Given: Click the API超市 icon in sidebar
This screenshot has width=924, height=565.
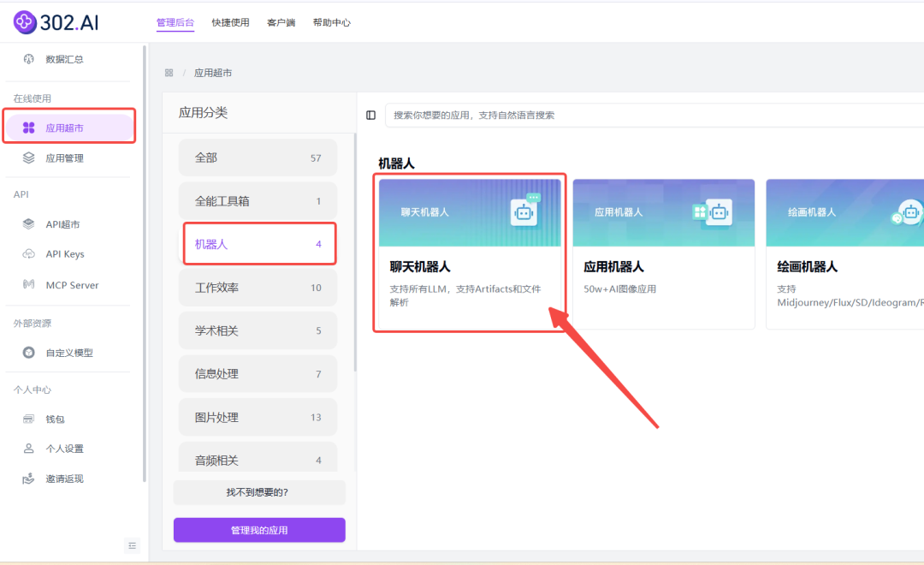Looking at the screenshot, I should point(28,224).
